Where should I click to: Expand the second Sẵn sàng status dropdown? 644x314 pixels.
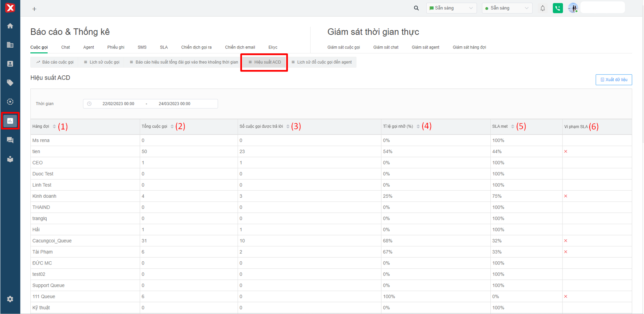pos(507,8)
